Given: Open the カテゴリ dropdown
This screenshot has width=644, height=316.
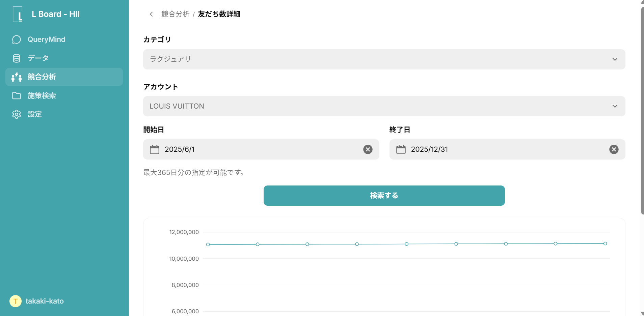Looking at the screenshot, I should (384, 59).
